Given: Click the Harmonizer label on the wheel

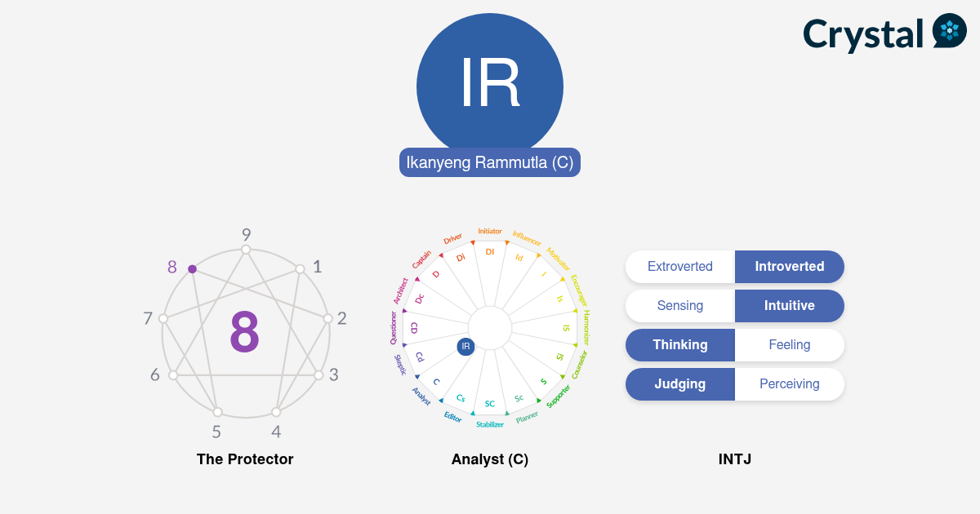Looking at the screenshot, I should click(x=586, y=328).
